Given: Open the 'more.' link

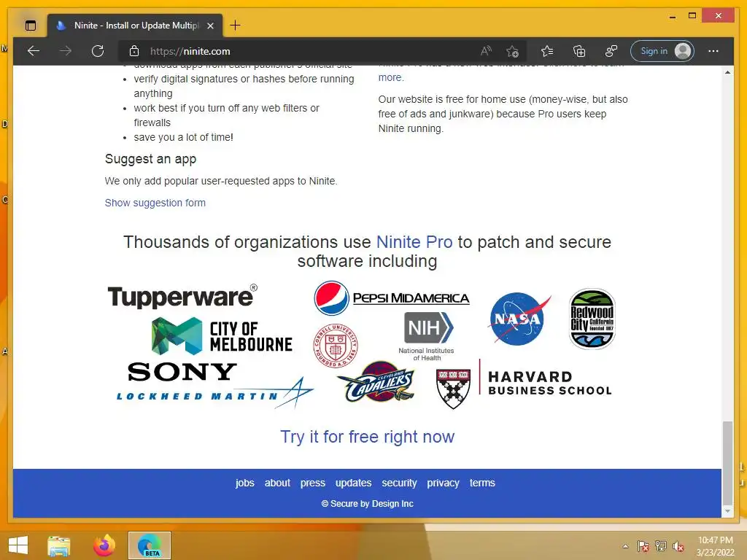Looking at the screenshot, I should 391,77.
